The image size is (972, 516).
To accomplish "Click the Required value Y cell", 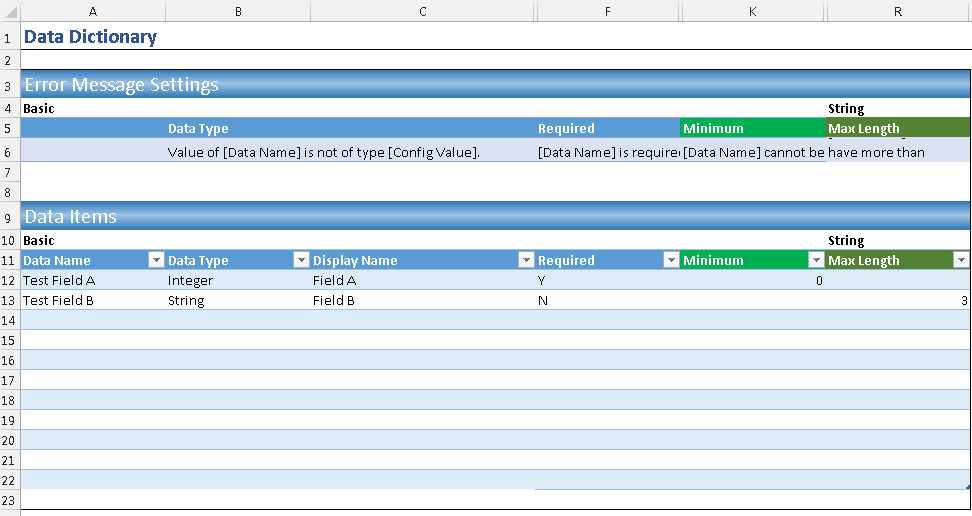I will [x=542, y=280].
